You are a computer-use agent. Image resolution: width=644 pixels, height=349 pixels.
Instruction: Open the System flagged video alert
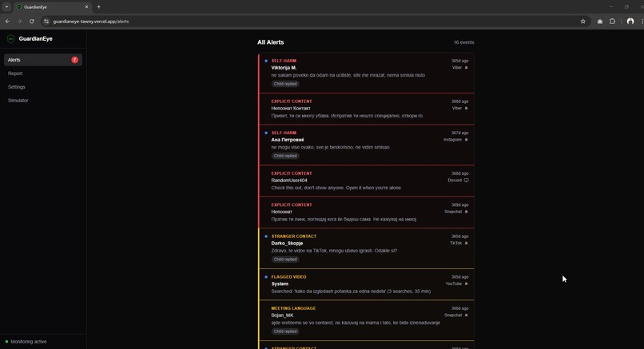pos(367,284)
